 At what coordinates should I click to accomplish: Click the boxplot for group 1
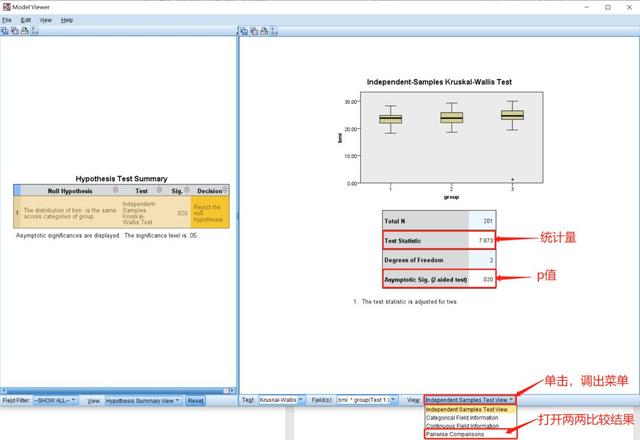point(391,119)
